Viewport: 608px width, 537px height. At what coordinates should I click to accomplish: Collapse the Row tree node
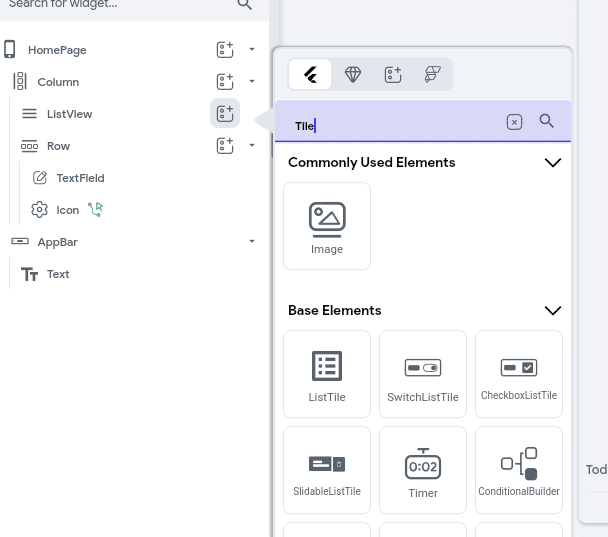click(x=252, y=145)
